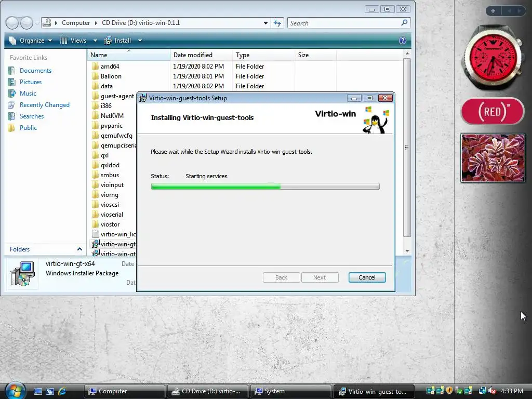Select the Balloon folder icon
Viewport: 532px width, 399px height.
coord(96,76)
